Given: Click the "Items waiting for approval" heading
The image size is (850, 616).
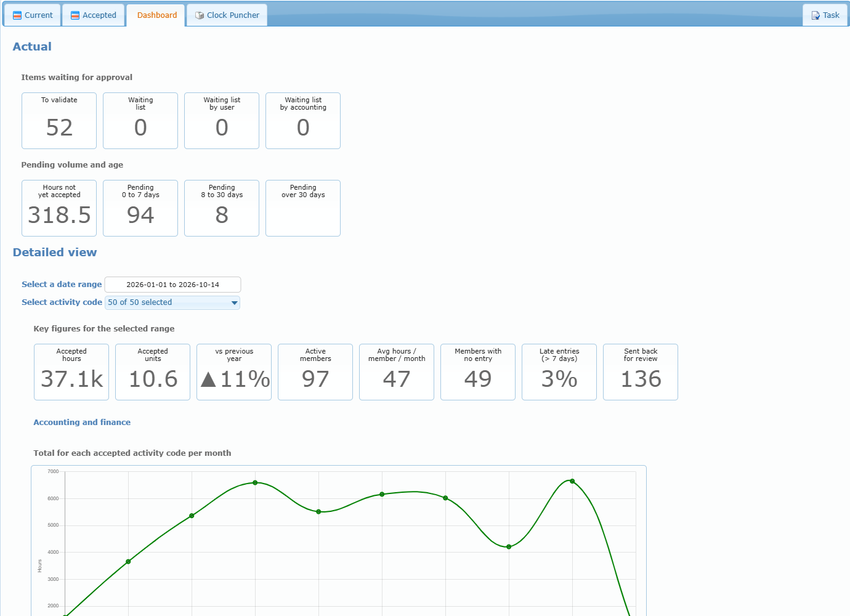Looking at the screenshot, I should pos(77,78).
